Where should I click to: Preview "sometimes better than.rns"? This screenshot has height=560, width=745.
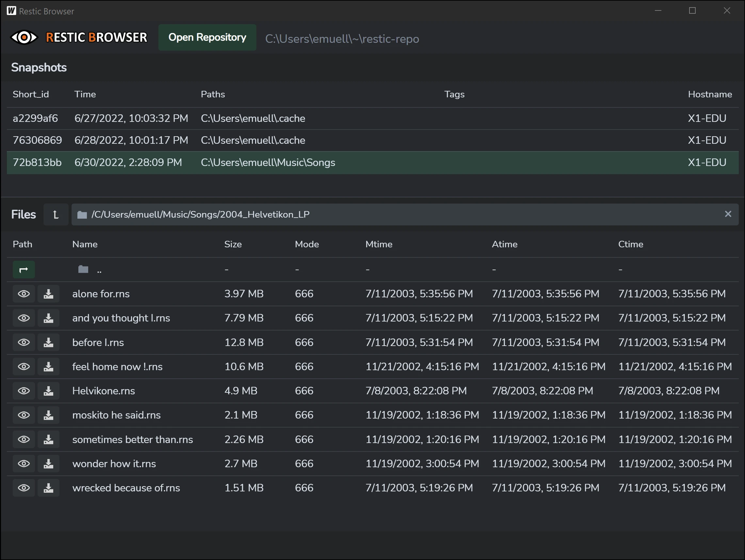pyautogui.click(x=24, y=439)
